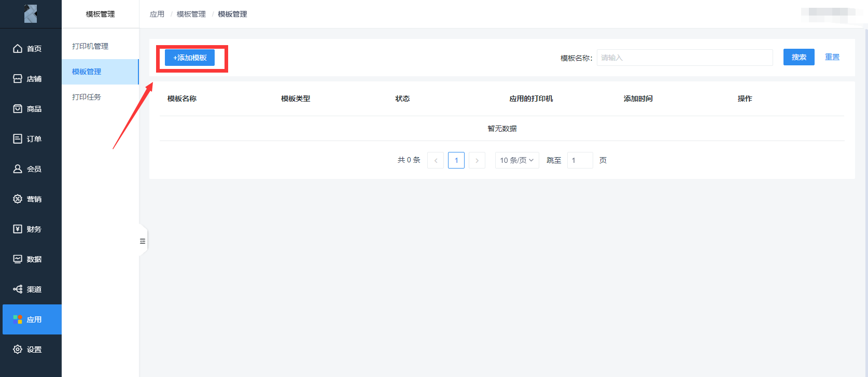This screenshot has width=868, height=377.
Task: Go to previous page arrow
Action: (x=436, y=160)
